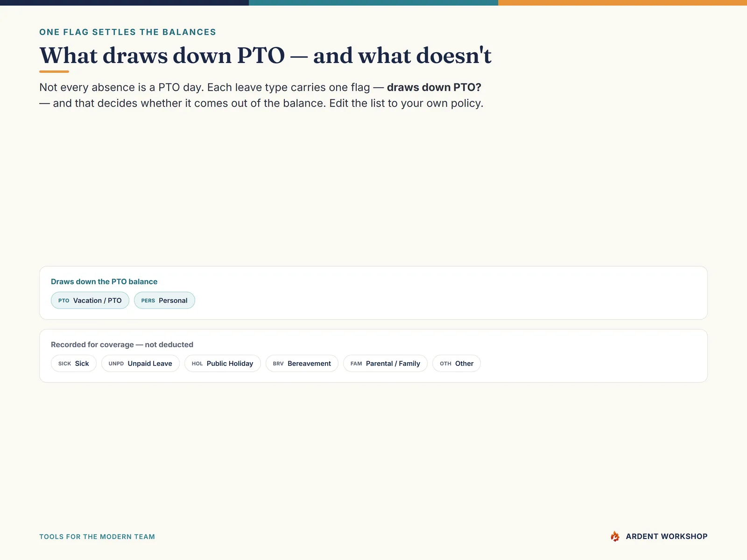This screenshot has width=747, height=560.
Task: Select the Bereavement chip
Action: (302, 364)
